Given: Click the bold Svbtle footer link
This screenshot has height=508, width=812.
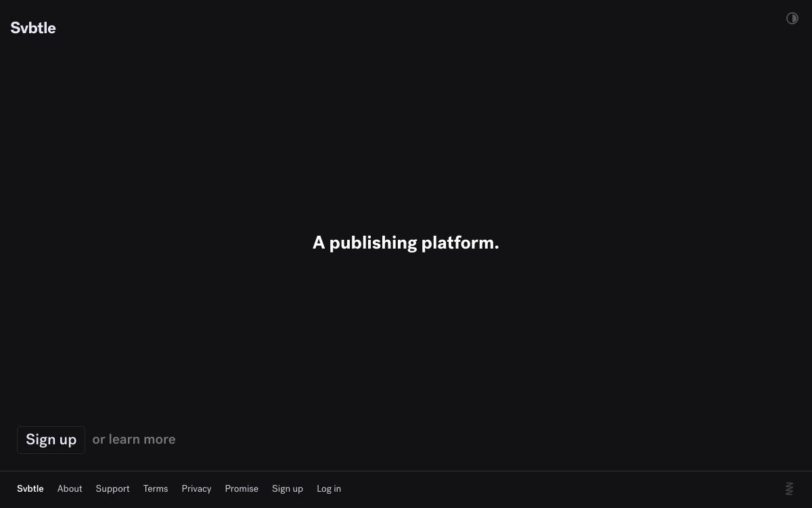Looking at the screenshot, I should click(x=30, y=488).
